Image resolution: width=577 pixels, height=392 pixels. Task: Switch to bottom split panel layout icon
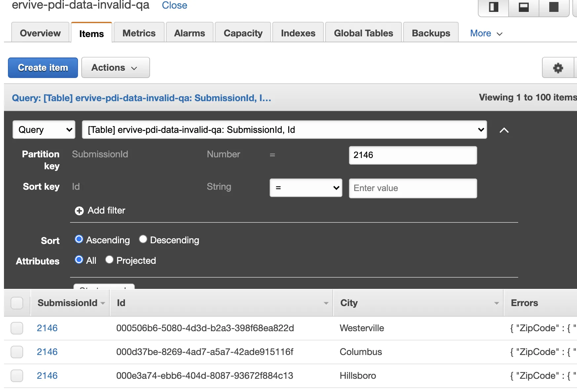tap(523, 7)
